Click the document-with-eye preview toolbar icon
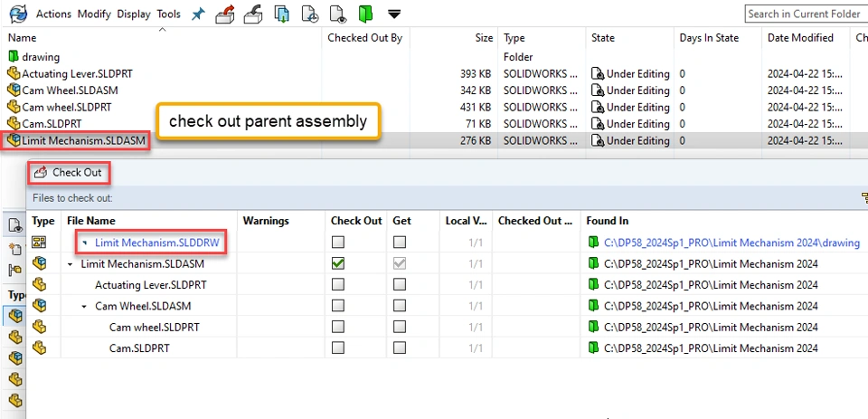The height and width of the screenshot is (419, 868). [x=337, y=14]
